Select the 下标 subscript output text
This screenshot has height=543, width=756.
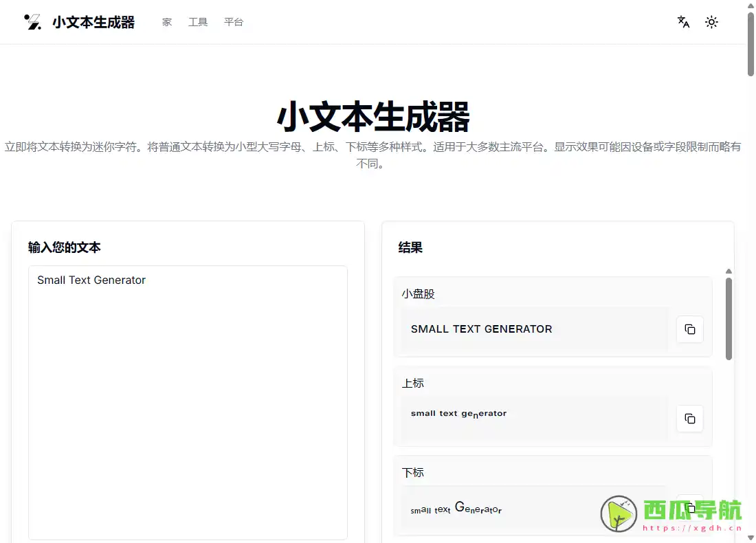[x=456, y=508]
